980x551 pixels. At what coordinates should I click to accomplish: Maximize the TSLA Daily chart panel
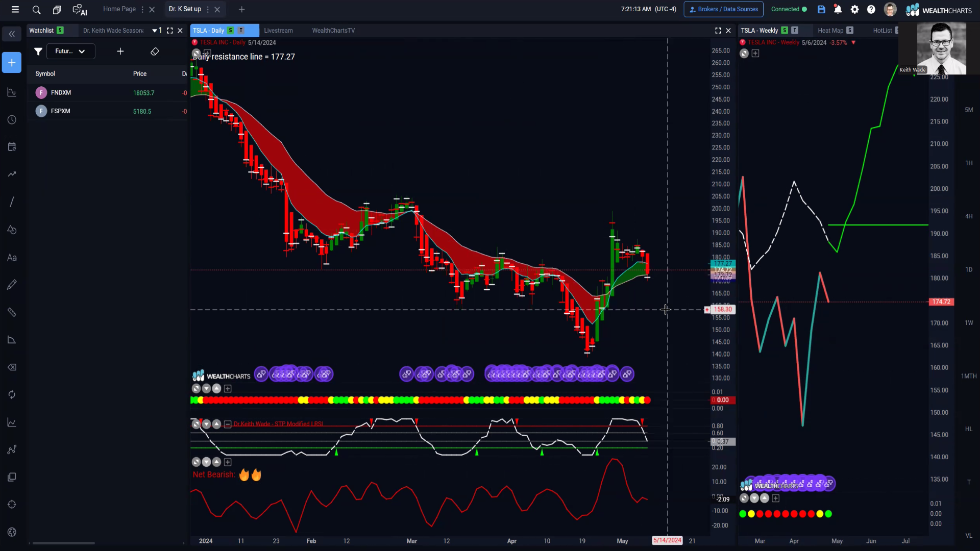(x=718, y=31)
